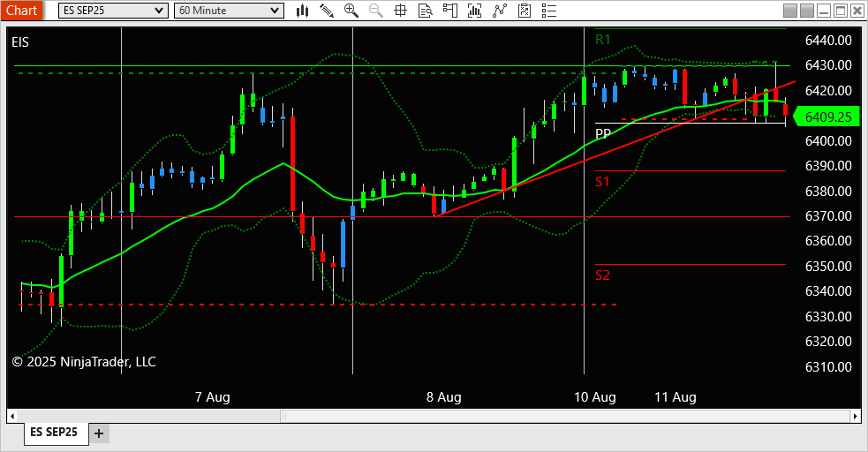The image size is (868, 452).
Task: Click the S2 pivot label
Action: pos(602,275)
